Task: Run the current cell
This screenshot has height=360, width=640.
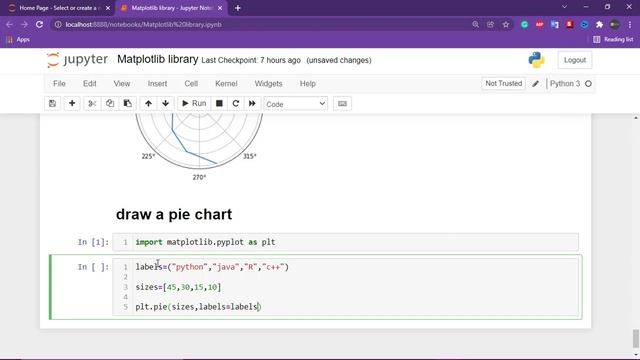Action: click(x=194, y=104)
